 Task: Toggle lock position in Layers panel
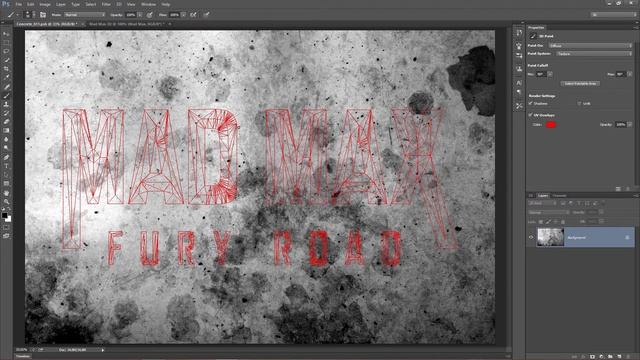pos(556,222)
